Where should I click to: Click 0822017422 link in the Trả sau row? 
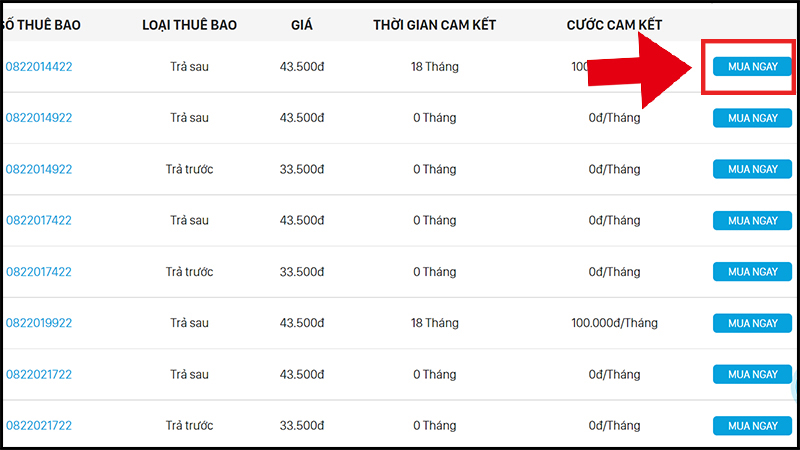click(x=39, y=221)
